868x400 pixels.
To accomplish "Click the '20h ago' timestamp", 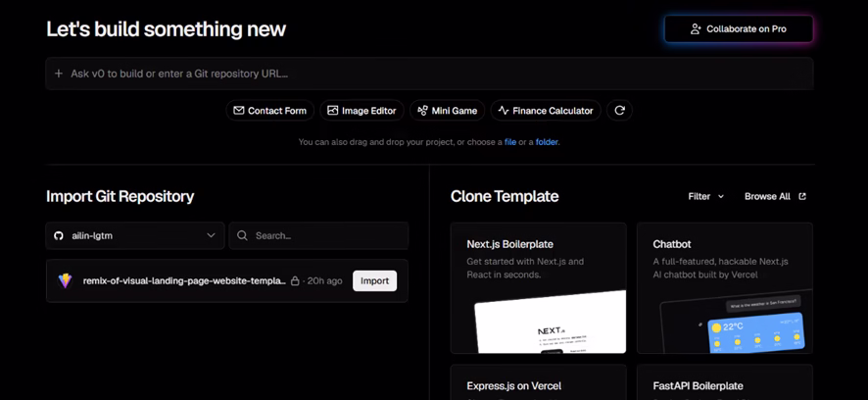I will (x=324, y=281).
